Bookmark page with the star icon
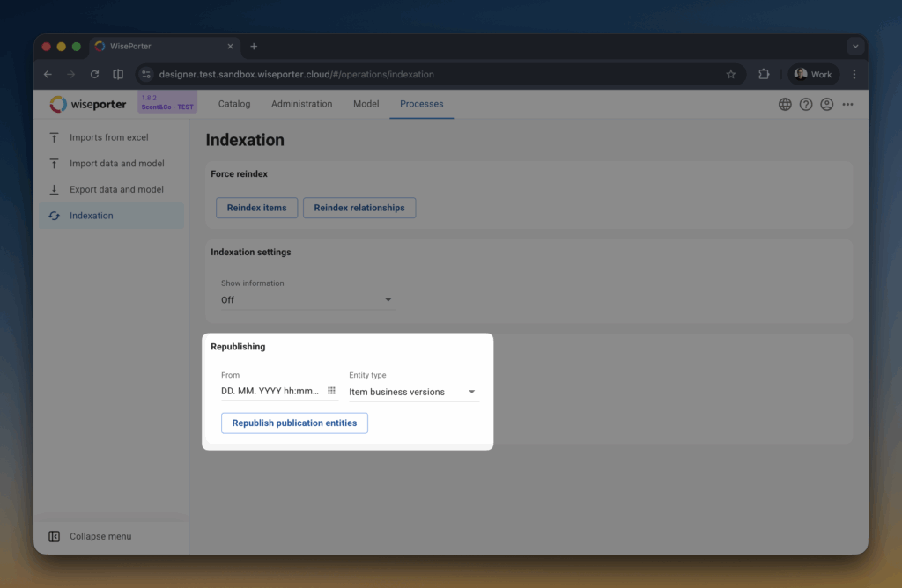This screenshot has height=588, width=902. tap(730, 75)
